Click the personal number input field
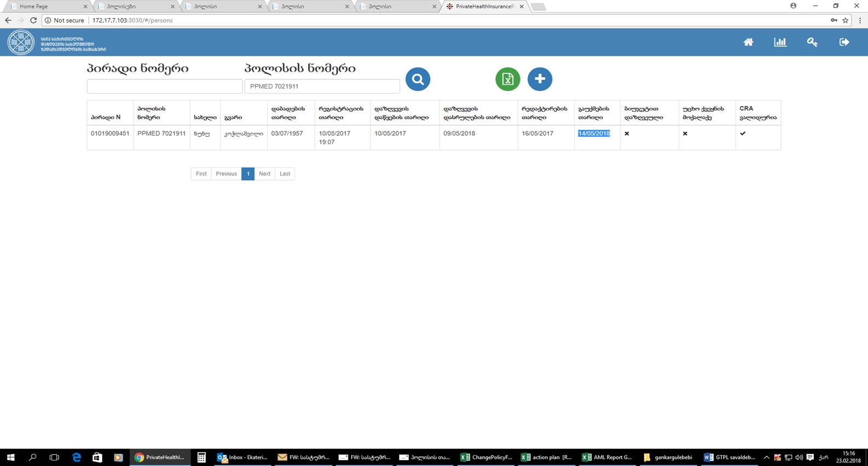The height and width of the screenshot is (466, 868). (x=164, y=87)
